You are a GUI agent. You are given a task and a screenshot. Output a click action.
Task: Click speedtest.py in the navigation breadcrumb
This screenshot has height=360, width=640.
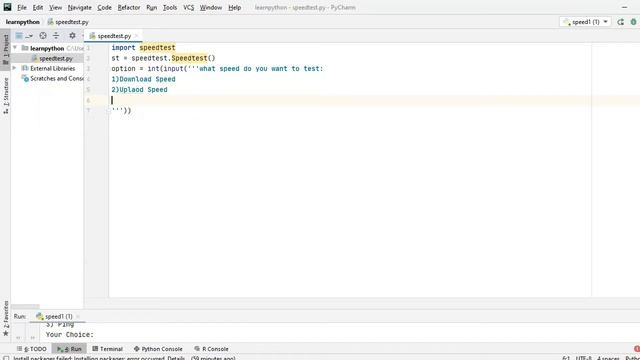pos(68,22)
